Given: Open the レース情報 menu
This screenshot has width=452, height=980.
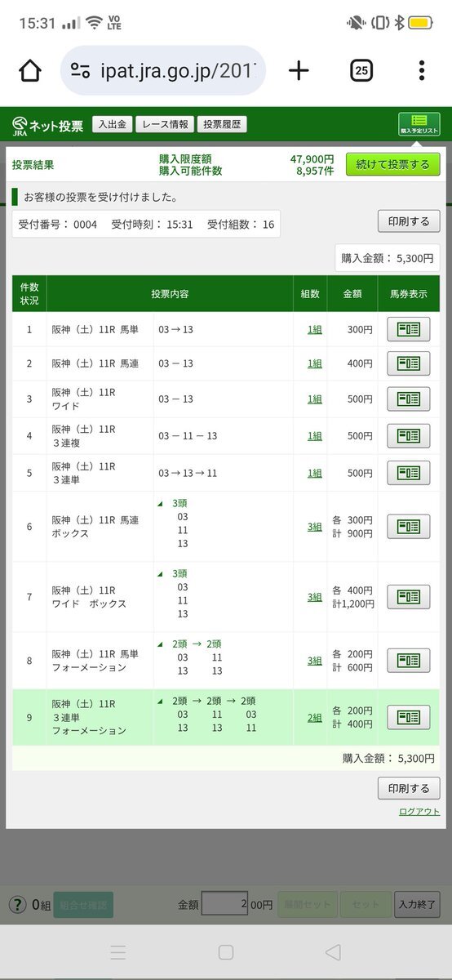Looking at the screenshot, I should click(165, 124).
